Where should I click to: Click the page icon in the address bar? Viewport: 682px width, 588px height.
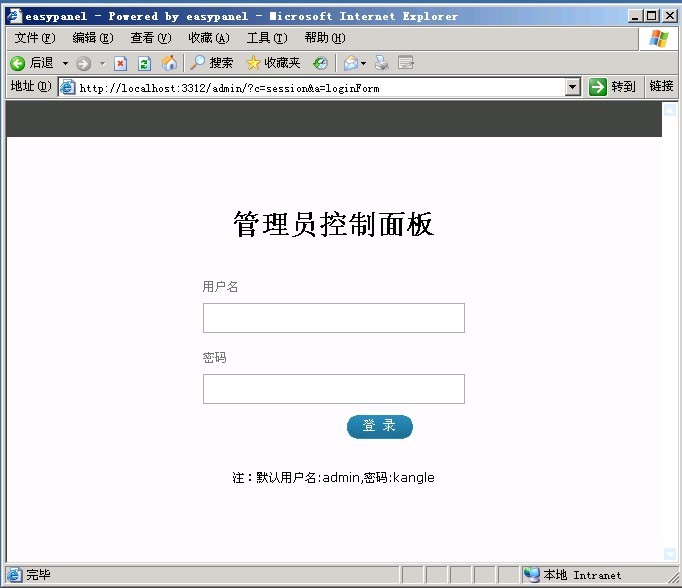click(67, 87)
